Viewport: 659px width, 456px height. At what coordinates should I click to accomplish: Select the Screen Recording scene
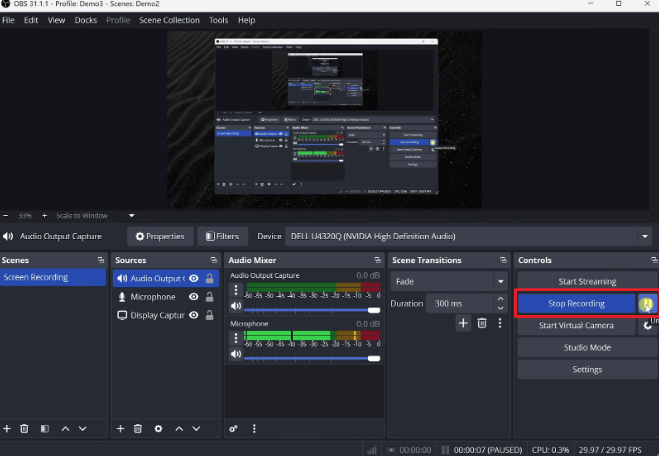click(53, 277)
